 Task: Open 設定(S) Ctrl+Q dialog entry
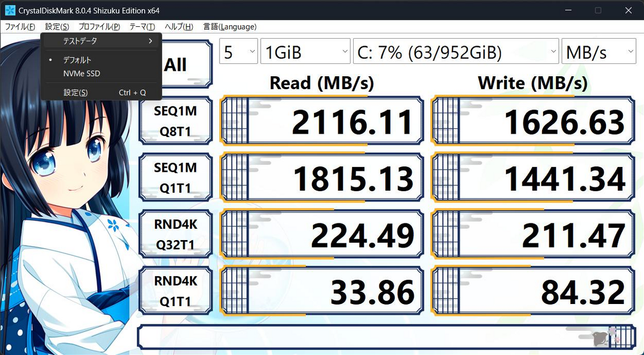click(101, 92)
